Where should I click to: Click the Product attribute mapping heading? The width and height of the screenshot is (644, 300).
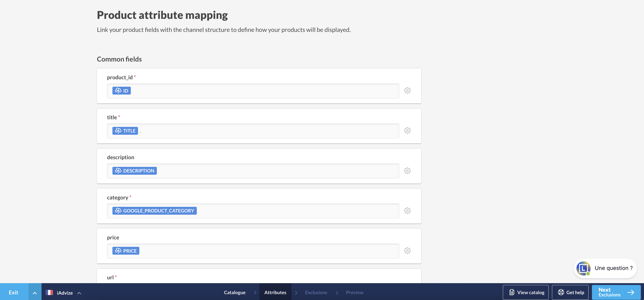(x=162, y=15)
